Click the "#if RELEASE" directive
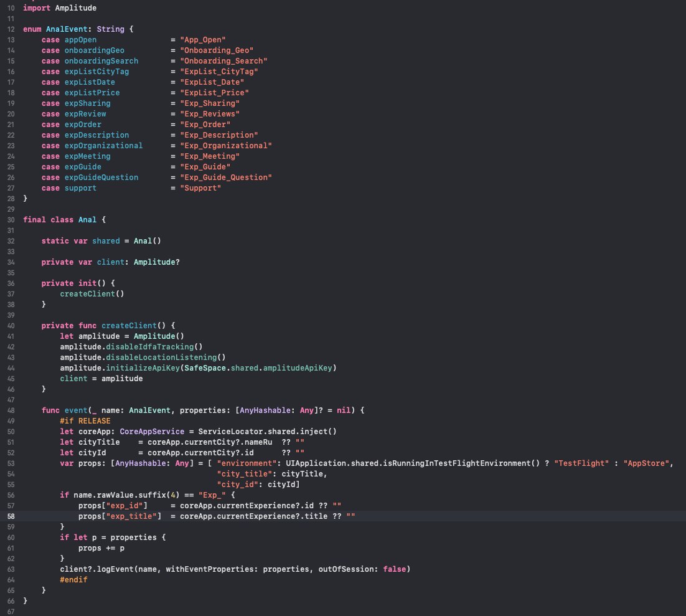The height and width of the screenshot is (616, 686). click(85, 421)
